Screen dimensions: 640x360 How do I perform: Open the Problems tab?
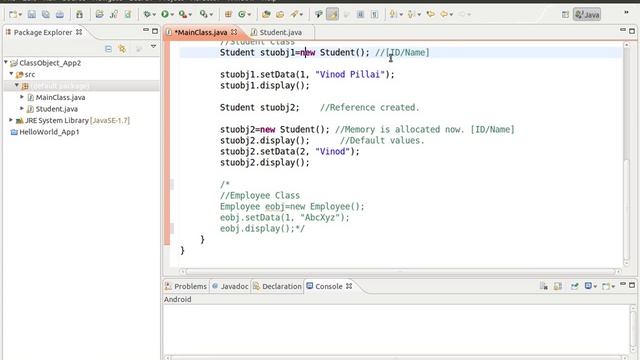186,287
